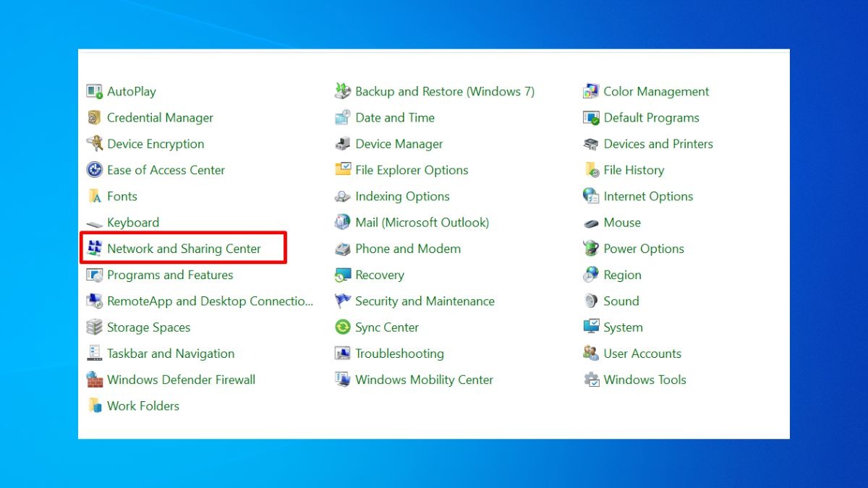Screen dimensions: 868x488
Task: Click the Mail (Microsoft Outlook) icon
Action: pyautogui.click(x=343, y=223)
